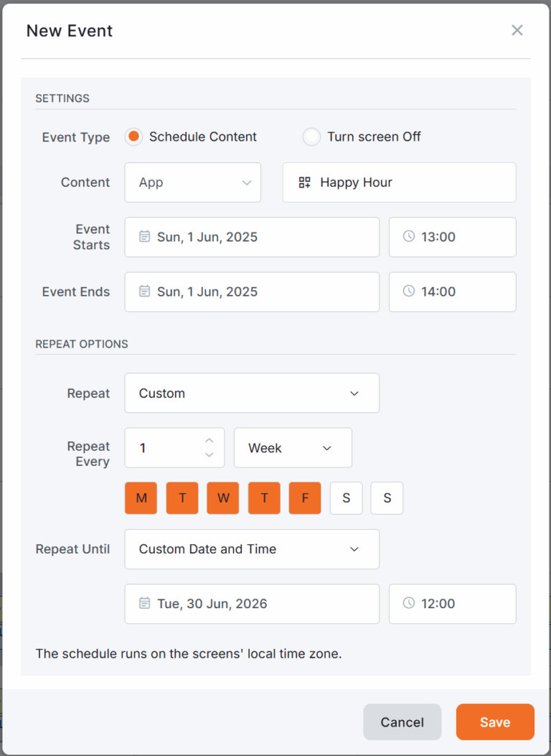
Task: Open the Content type dropdown showing App
Action: click(192, 182)
